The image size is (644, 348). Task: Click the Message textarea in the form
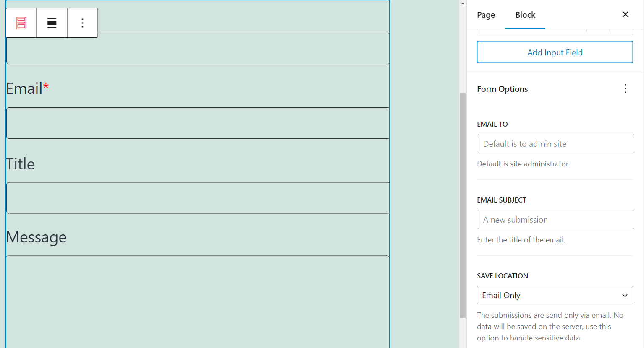[x=197, y=302]
